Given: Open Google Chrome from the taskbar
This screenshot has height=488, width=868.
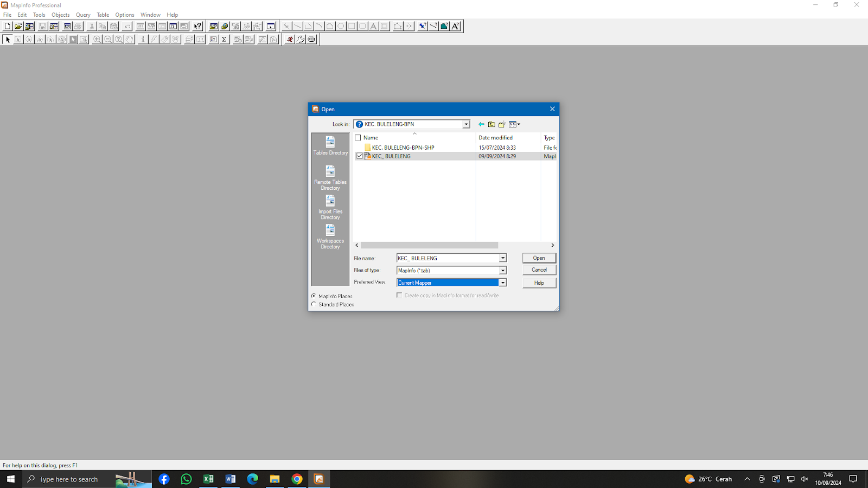Looking at the screenshot, I should (x=297, y=479).
